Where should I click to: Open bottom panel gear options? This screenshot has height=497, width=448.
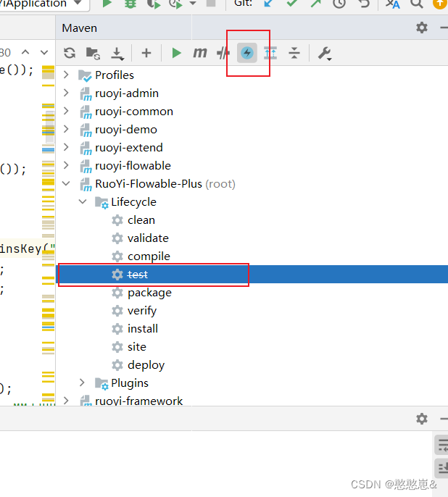pyautogui.click(x=422, y=419)
